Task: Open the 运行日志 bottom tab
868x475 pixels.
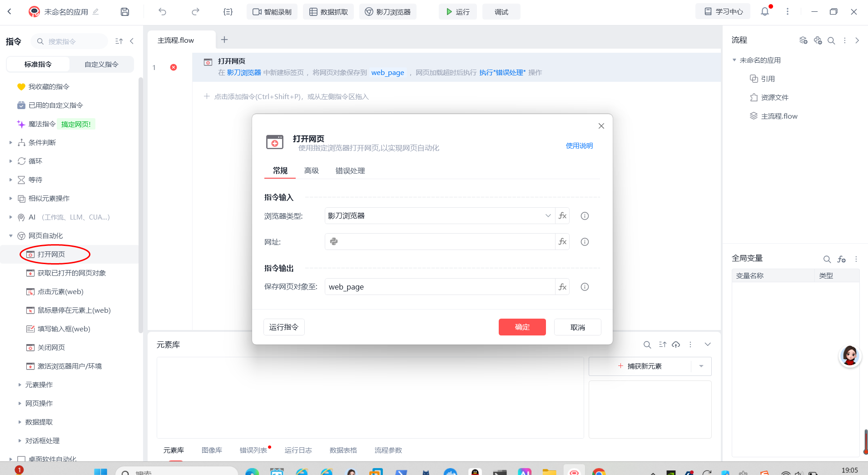Action: pyautogui.click(x=298, y=450)
